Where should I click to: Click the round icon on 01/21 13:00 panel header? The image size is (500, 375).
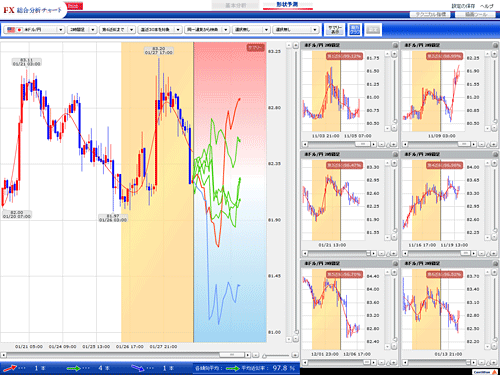395,154
